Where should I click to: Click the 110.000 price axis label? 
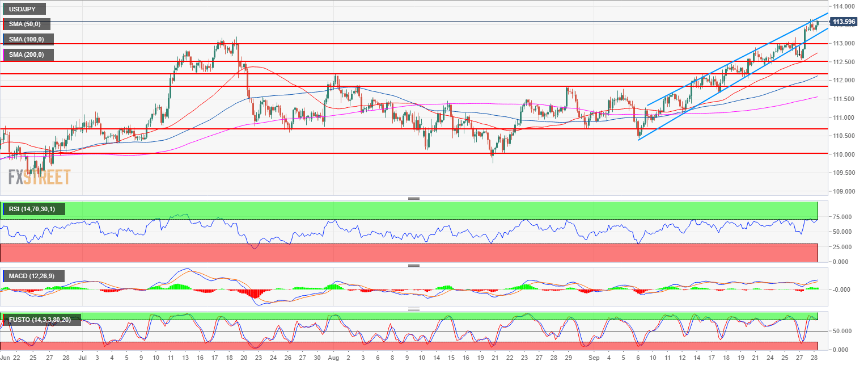(x=844, y=154)
